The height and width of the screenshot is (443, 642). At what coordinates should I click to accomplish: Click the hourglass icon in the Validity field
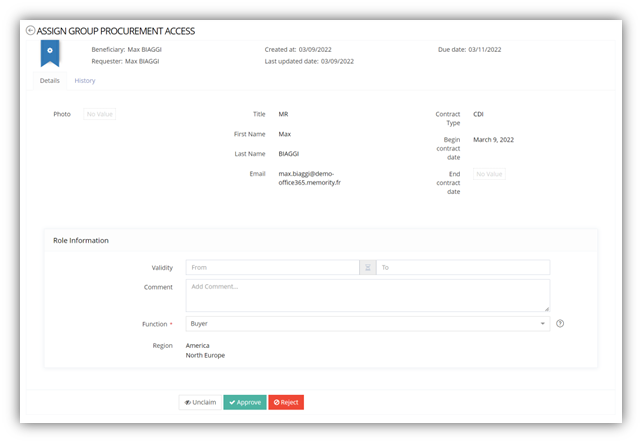368,267
